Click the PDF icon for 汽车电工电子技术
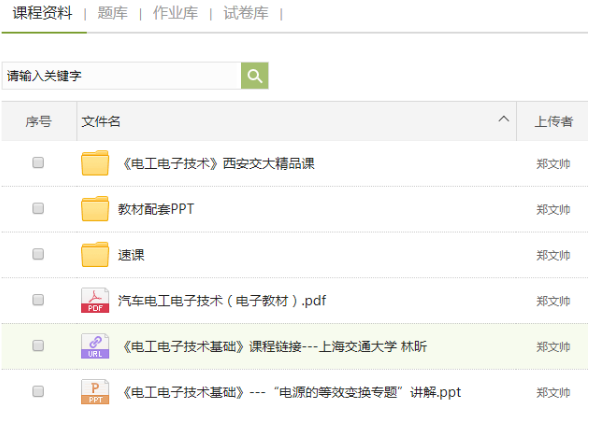This screenshot has height=422, width=592. pyautogui.click(x=95, y=300)
